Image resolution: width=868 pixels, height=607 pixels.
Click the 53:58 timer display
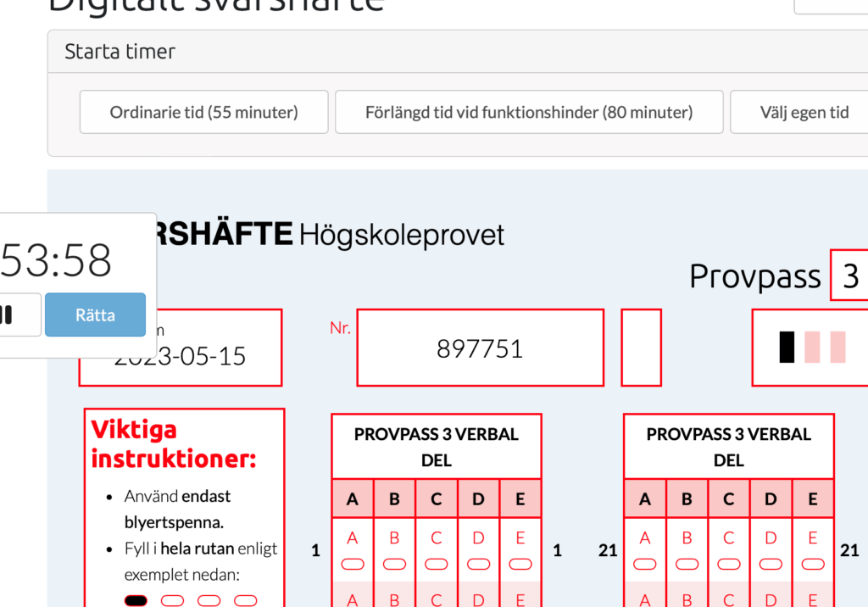(x=55, y=259)
